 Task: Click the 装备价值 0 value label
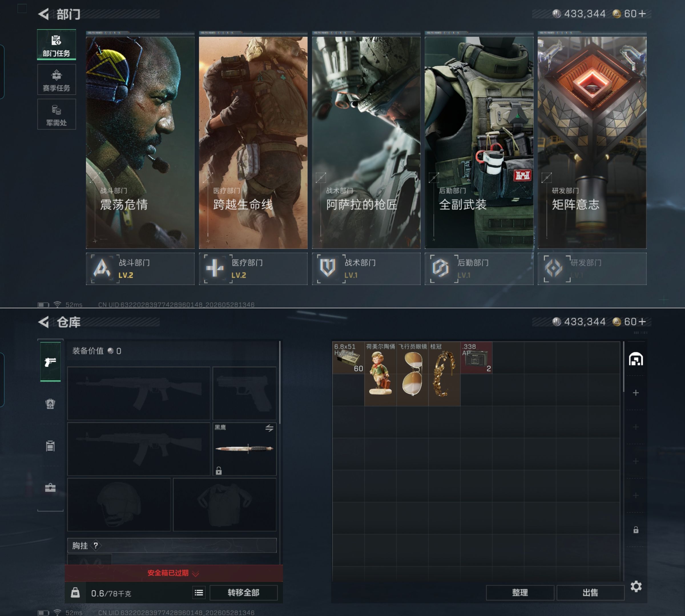[x=97, y=351]
